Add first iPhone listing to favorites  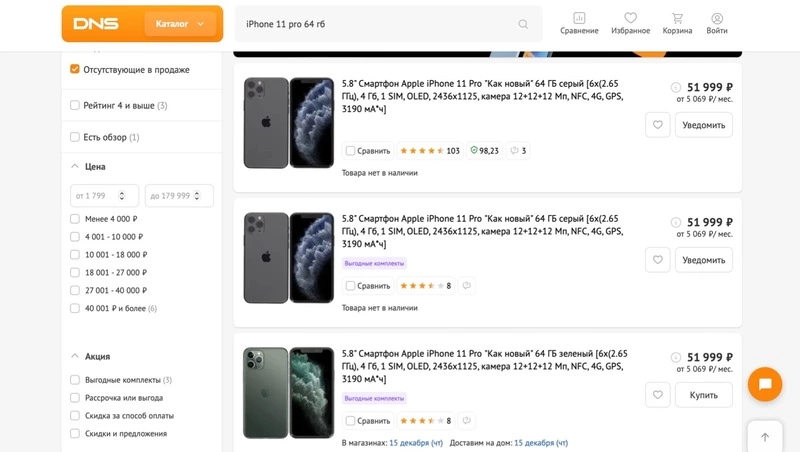pyautogui.click(x=657, y=125)
